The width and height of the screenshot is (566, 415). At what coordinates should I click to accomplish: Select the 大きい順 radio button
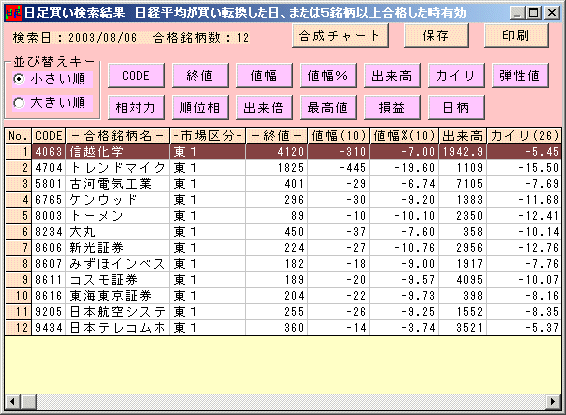coord(19,103)
